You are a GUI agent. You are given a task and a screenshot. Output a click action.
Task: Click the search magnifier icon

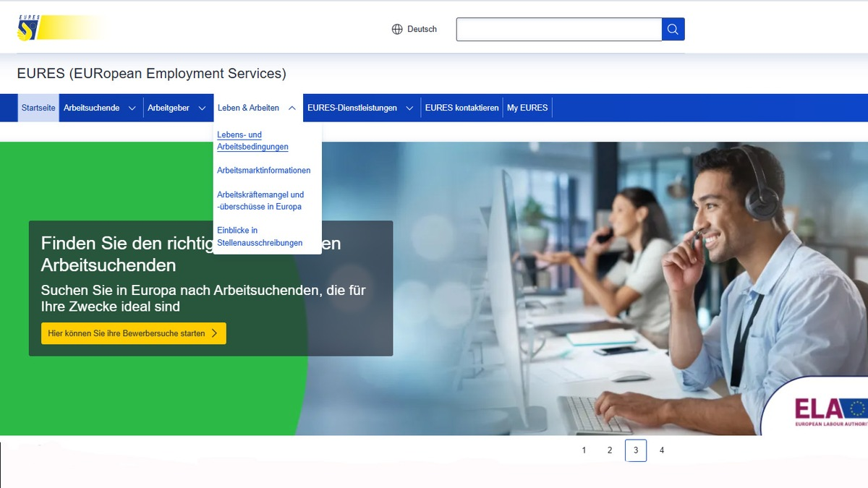click(x=672, y=29)
